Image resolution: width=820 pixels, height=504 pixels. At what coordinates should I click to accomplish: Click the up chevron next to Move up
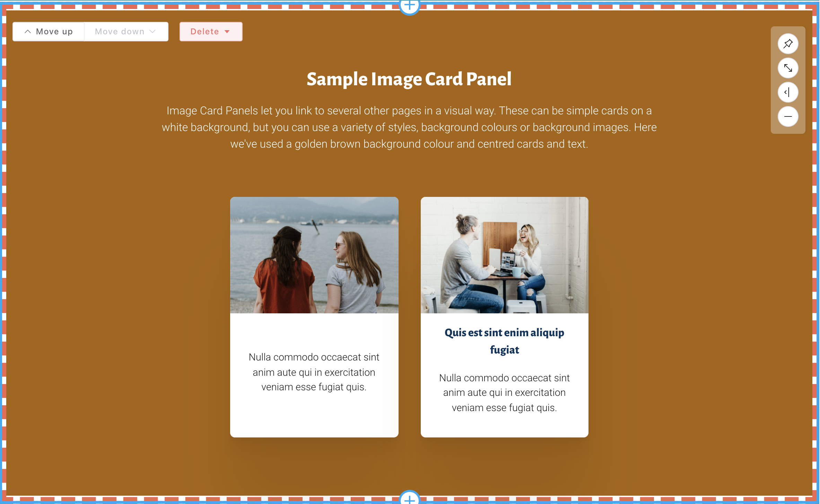(28, 32)
